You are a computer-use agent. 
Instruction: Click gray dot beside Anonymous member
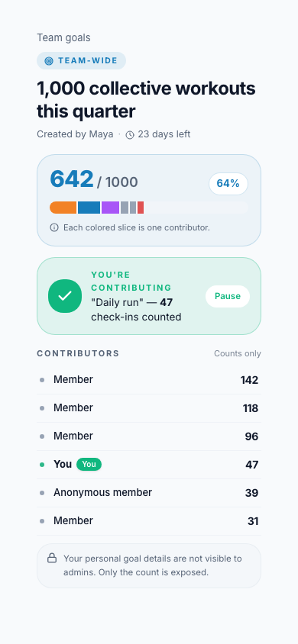[42, 493]
